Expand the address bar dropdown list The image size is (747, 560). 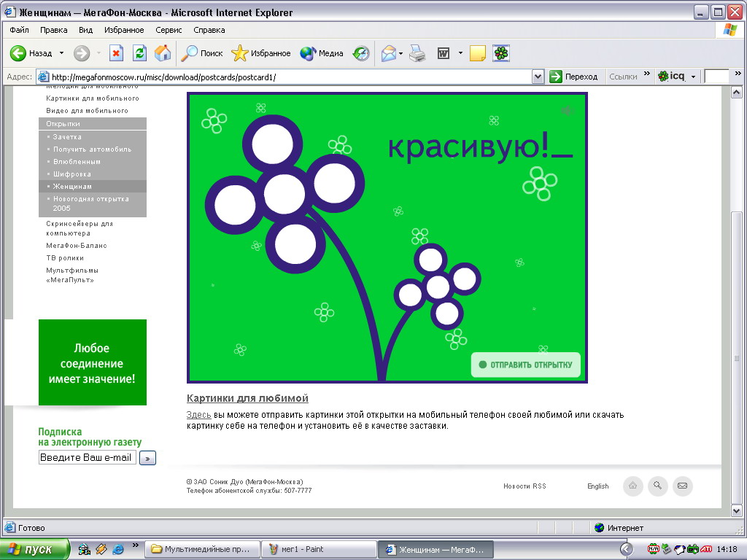(538, 77)
